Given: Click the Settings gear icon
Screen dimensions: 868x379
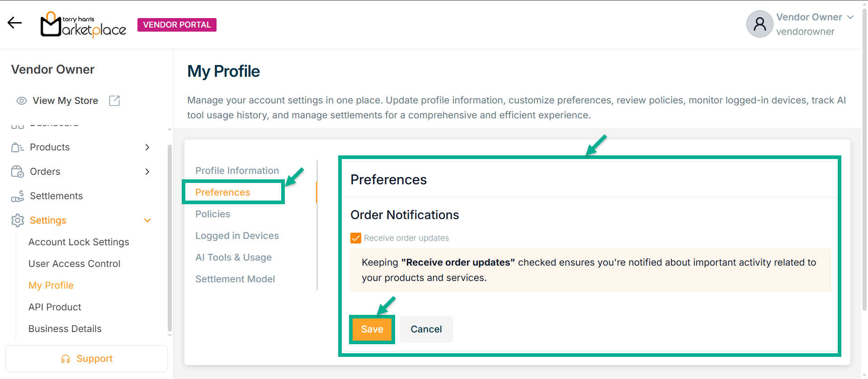Looking at the screenshot, I should click(x=17, y=220).
